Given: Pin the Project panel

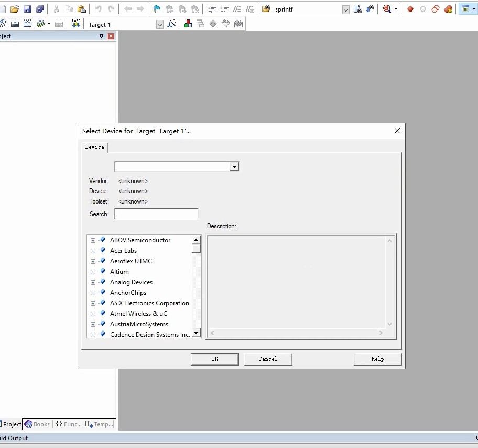Looking at the screenshot, I should (101, 36).
